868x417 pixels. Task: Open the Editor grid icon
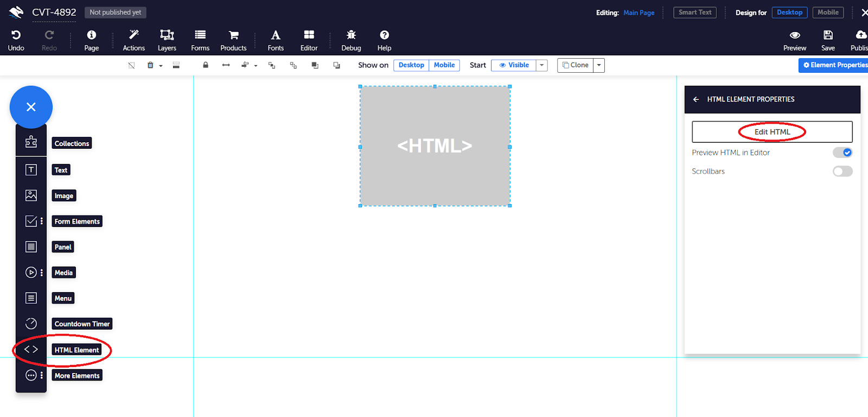coord(309,35)
